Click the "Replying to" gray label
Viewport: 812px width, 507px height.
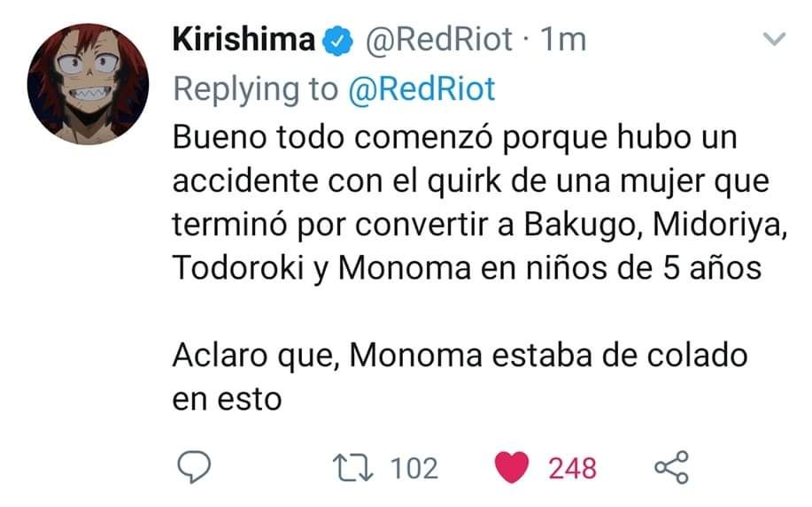pyautogui.click(x=255, y=90)
